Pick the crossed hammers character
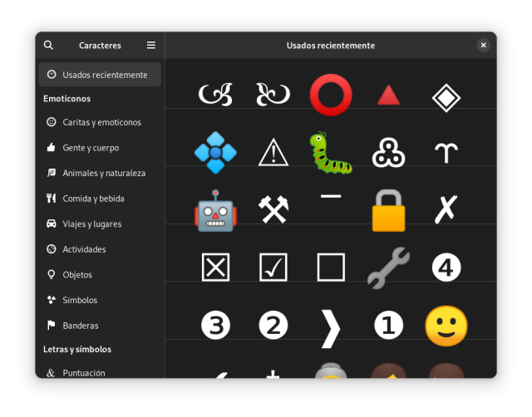 click(273, 209)
